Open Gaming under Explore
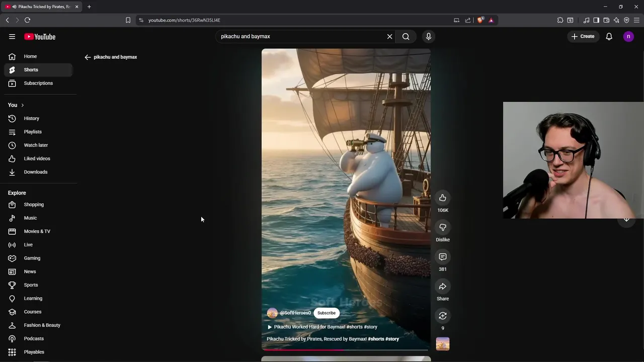The height and width of the screenshot is (362, 644). click(x=38, y=258)
